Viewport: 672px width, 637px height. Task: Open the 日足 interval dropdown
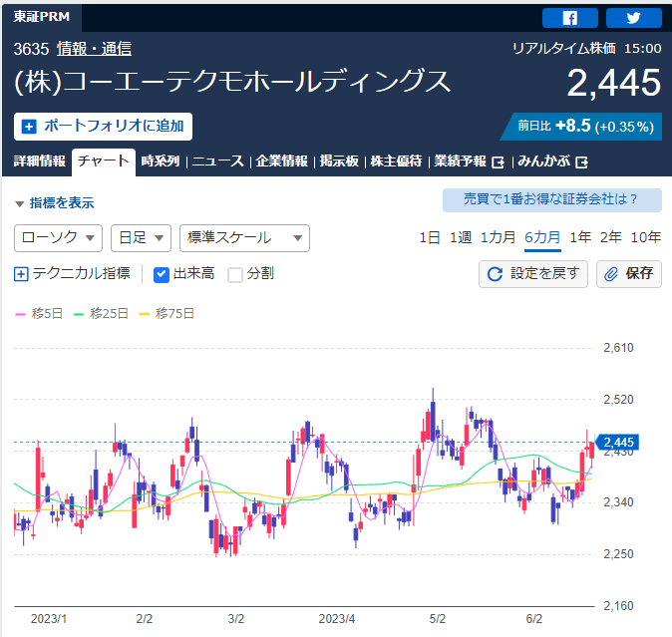click(x=141, y=237)
